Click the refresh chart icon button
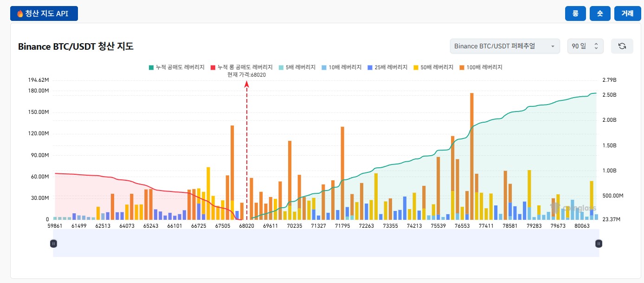 click(622, 46)
